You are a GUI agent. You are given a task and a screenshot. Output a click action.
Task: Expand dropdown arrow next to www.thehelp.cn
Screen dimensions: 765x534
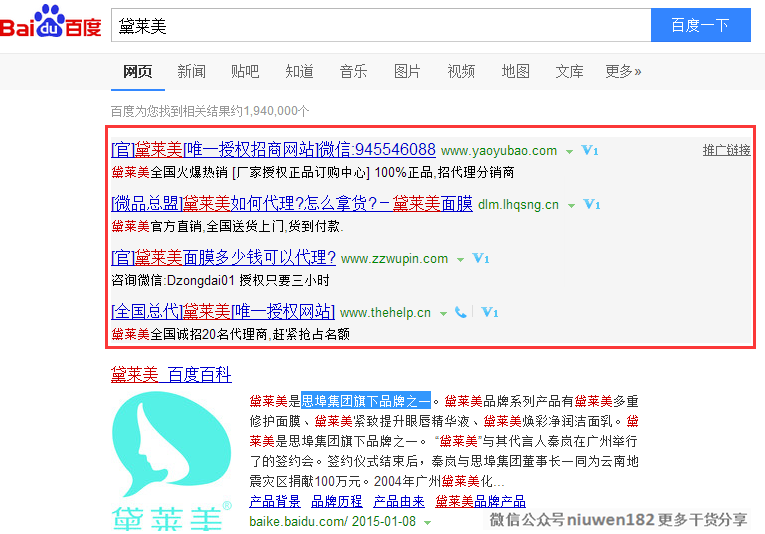pyautogui.click(x=443, y=314)
